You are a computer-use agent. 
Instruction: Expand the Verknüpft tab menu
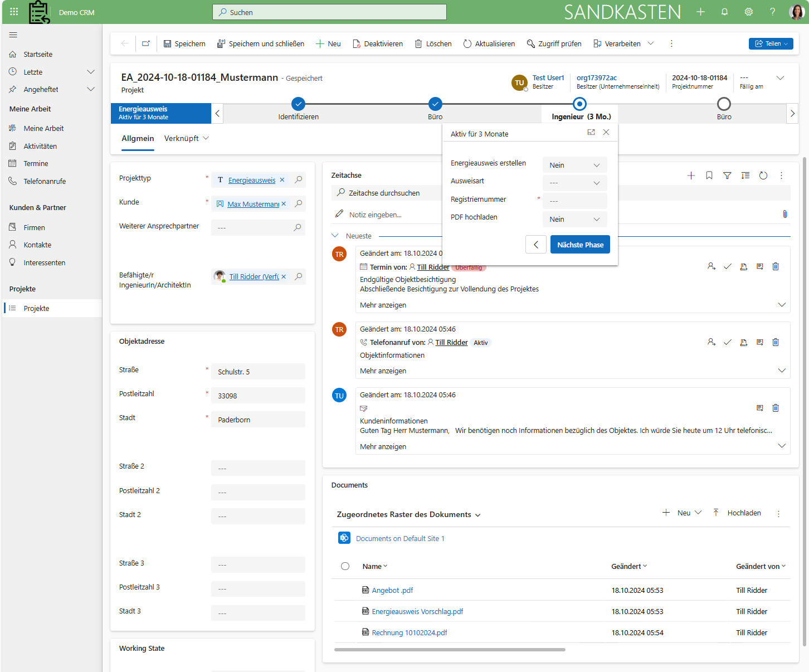pos(206,138)
